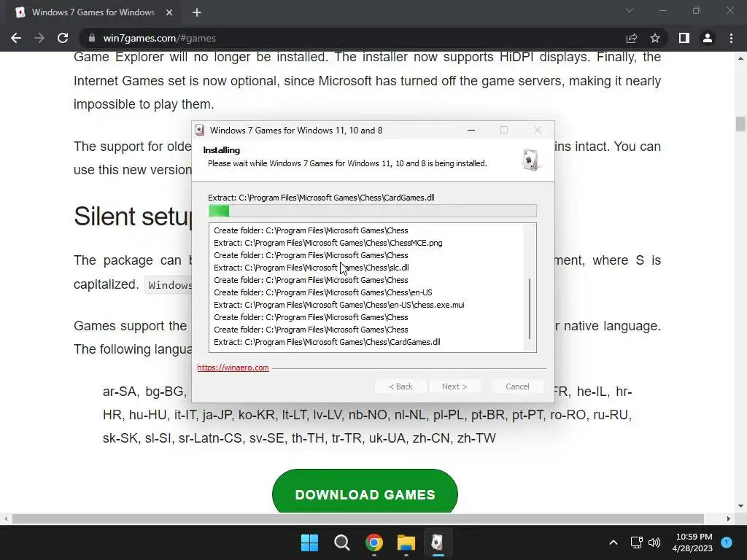Image resolution: width=747 pixels, height=560 pixels.
Task: Open the Chrome side panel icon
Action: pyautogui.click(x=684, y=38)
